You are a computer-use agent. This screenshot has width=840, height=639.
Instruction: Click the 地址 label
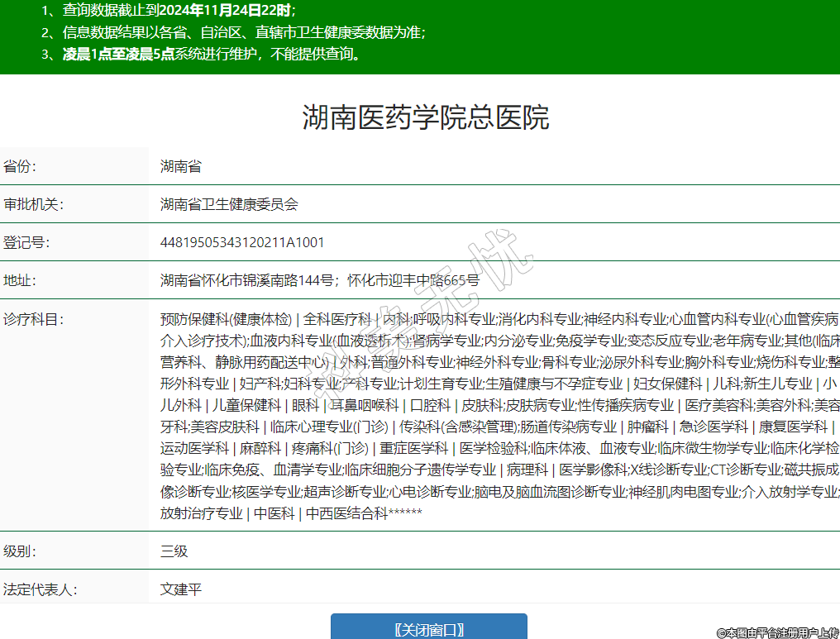pos(20,280)
